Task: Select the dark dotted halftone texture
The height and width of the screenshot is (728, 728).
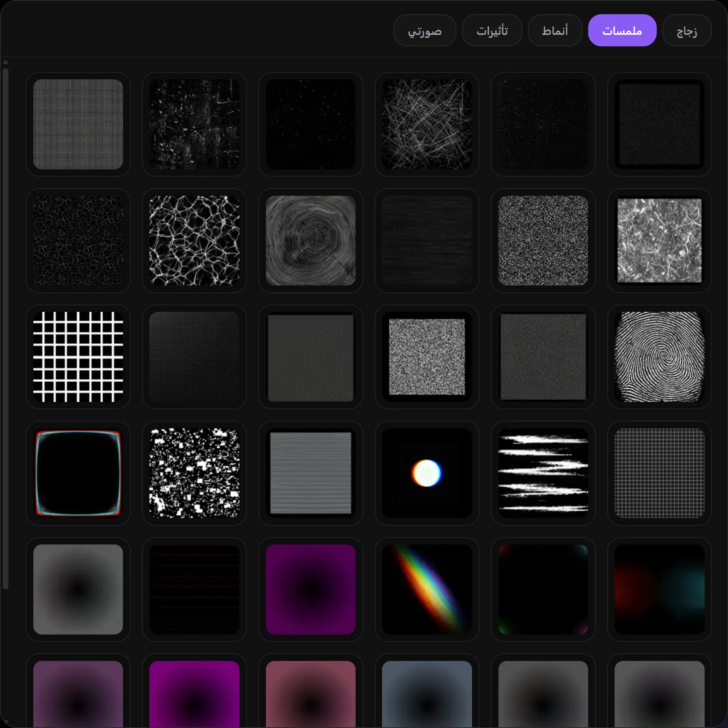Action: 194,357
